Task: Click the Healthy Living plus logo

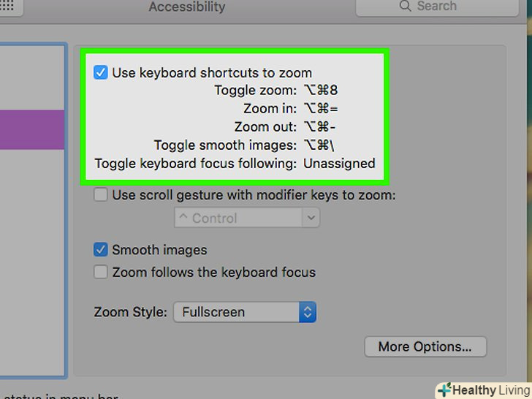Action: tap(445, 389)
